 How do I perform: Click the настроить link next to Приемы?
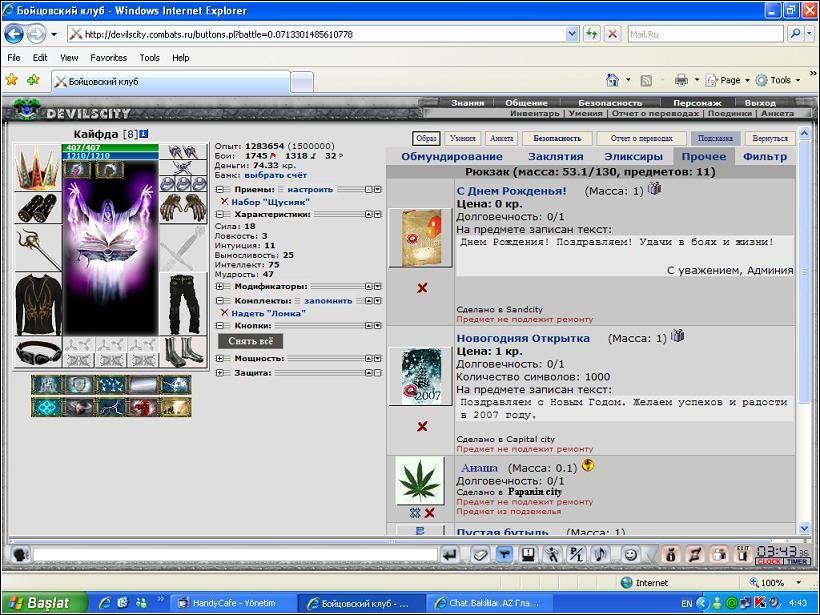(x=310, y=189)
